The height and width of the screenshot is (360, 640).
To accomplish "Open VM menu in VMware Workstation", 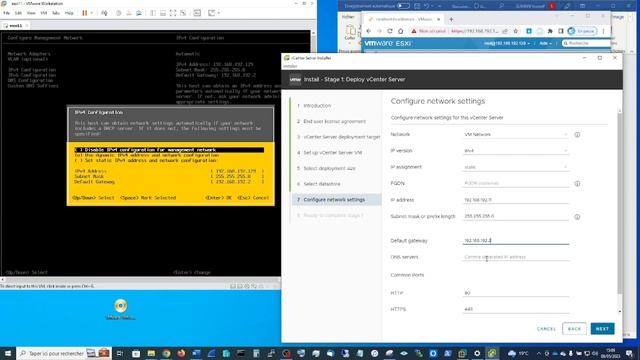I will (x=44, y=13).
